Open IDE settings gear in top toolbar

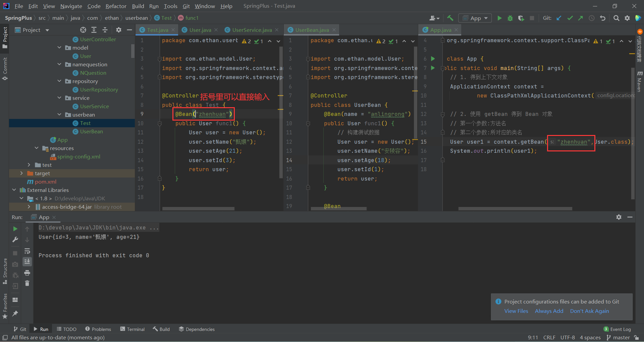[x=627, y=18]
